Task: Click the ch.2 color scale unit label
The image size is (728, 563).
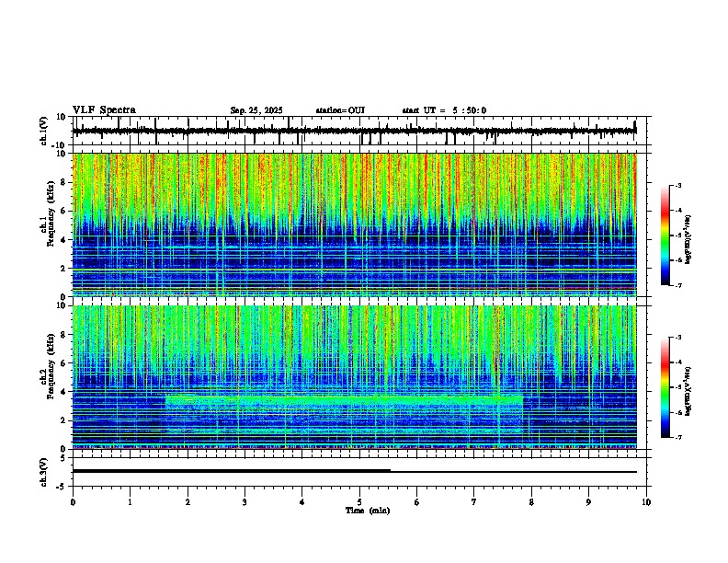Action: coord(688,391)
